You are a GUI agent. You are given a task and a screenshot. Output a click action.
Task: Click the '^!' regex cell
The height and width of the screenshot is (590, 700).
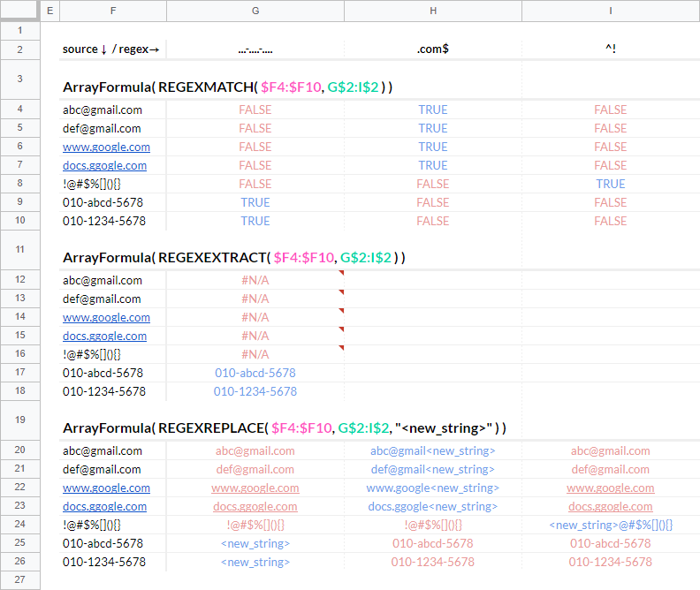[611, 49]
